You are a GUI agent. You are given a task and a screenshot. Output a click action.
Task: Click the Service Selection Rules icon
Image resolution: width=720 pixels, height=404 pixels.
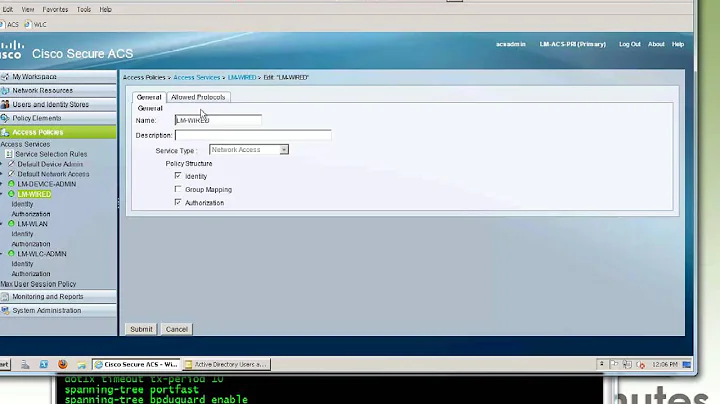point(9,154)
